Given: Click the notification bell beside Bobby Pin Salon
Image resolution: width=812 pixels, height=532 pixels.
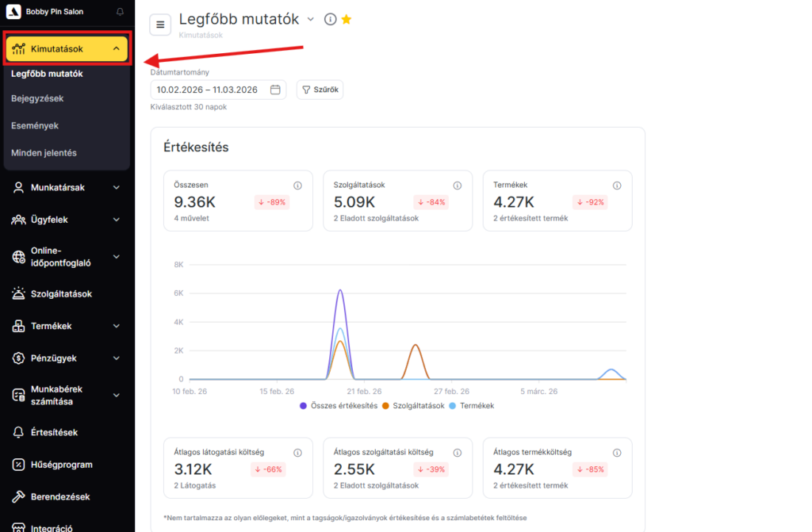Looking at the screenshot, I should click(120, 12).
